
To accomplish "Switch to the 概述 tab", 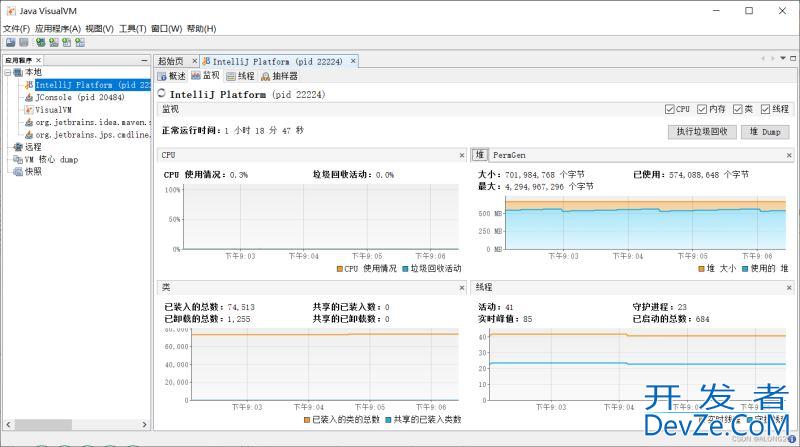I will click(x=171, y=76).
